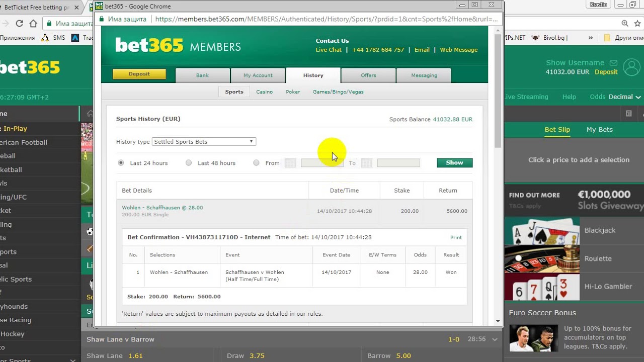Show the hidden bookmarks overflow chevron
644x362 pixels.
[x=590, y=38]
